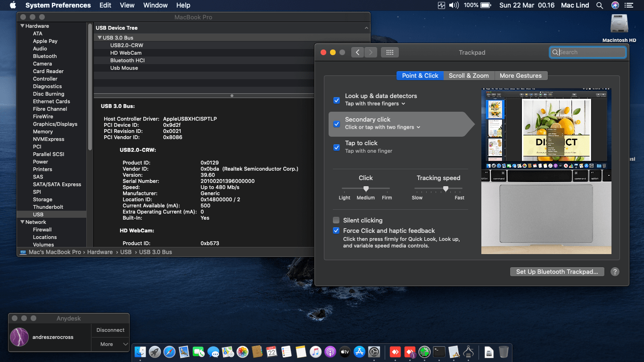The image size is (644, 362).
Task: Select Point & Click tab
Action: 420,75
